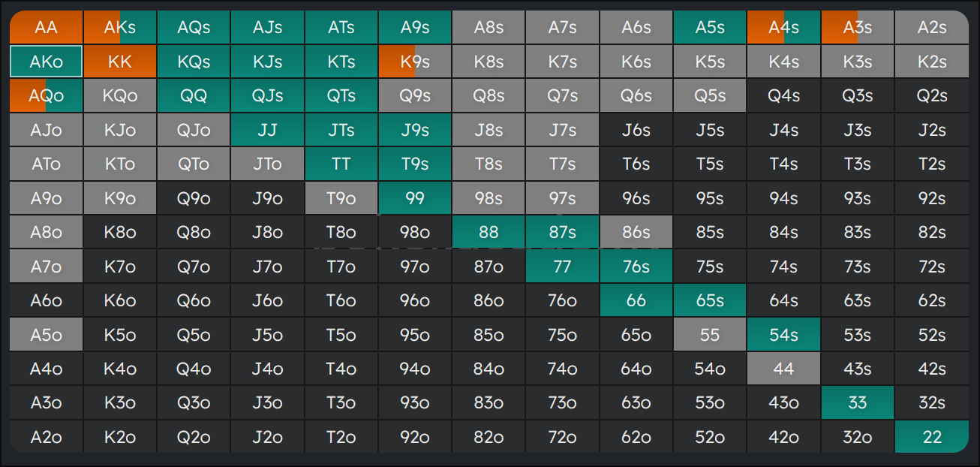Choose the 55 pocket pair cell
Viewport: 980px width, 467px height.
[710, 335]
